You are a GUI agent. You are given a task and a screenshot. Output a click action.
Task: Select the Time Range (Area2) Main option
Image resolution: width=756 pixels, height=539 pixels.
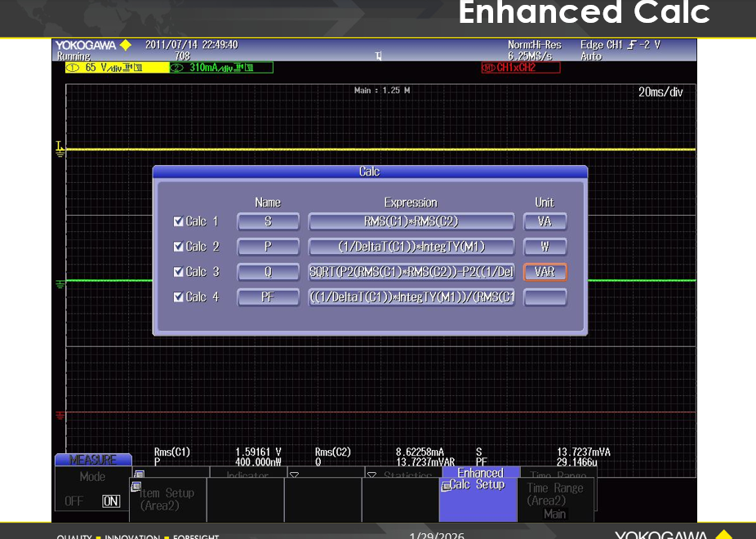pyautogui.click(x=555, y=499)
